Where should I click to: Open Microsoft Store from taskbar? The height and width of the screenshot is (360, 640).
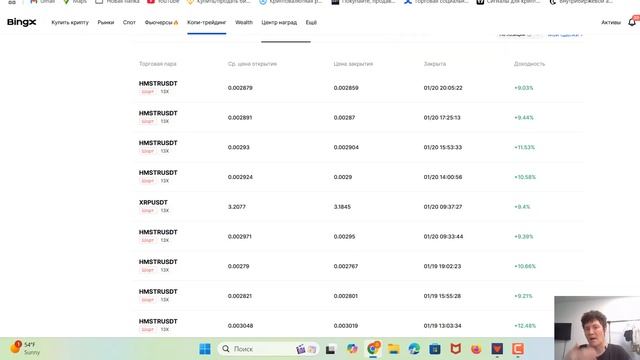(435, 349)
